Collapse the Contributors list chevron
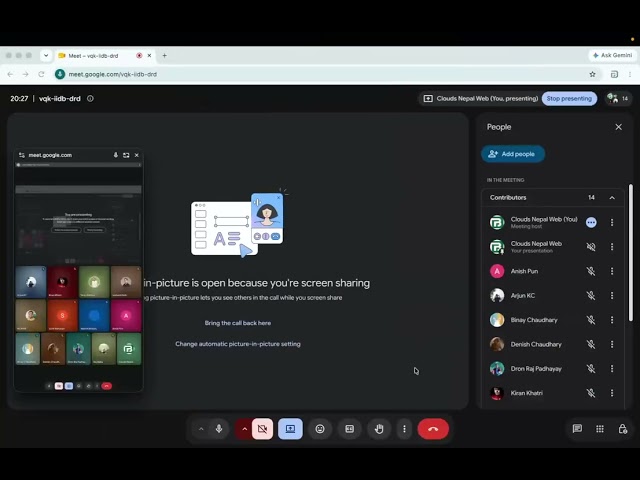Viewport: 640px width, 480px height. tap(612, 198)
